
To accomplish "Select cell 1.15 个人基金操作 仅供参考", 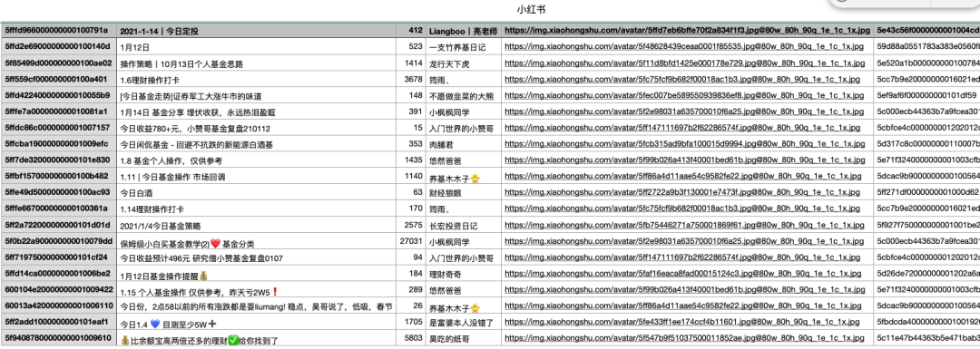I will (256, 290).
